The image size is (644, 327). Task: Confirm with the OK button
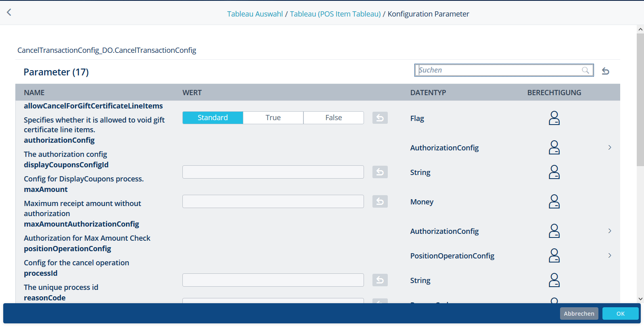click(621, 313)
